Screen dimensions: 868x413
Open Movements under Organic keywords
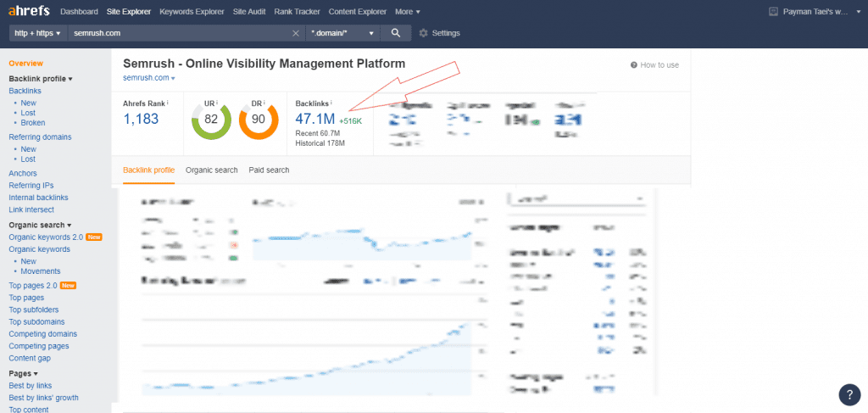click(x=41, y=271)
